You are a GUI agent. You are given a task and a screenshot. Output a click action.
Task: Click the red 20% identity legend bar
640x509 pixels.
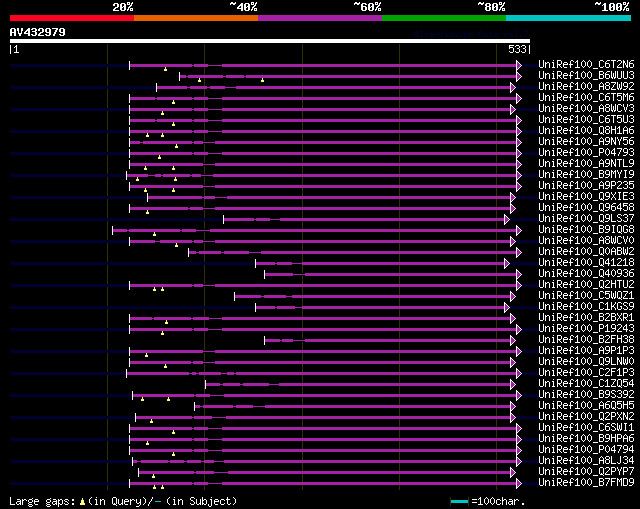click(x=72, y=18)
